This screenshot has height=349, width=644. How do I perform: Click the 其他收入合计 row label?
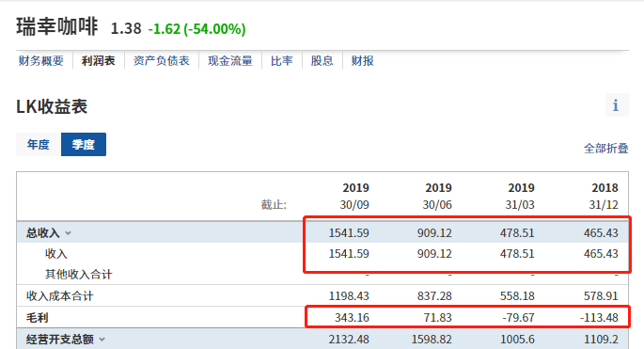(78, 274)
